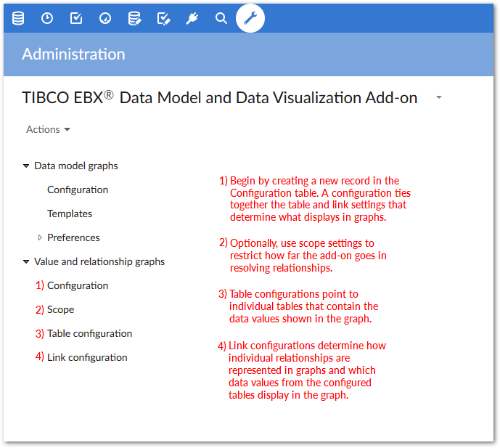Expand the Preferences tree node
This screenshot has height=448, width=500.
(40, 237)
